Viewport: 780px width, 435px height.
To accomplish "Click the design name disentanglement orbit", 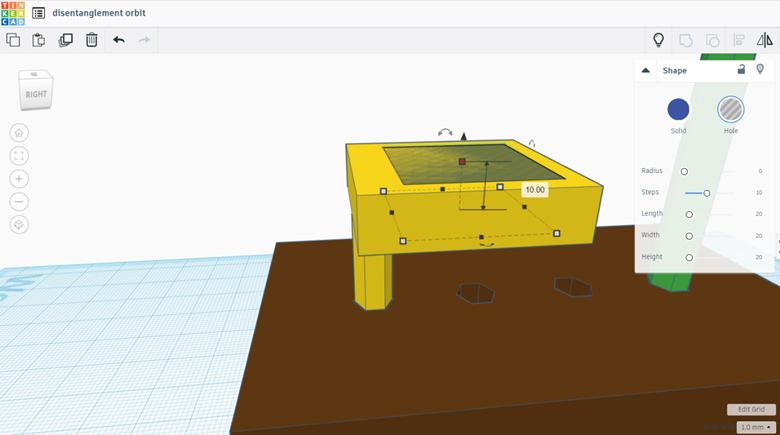I will point(99,13).
